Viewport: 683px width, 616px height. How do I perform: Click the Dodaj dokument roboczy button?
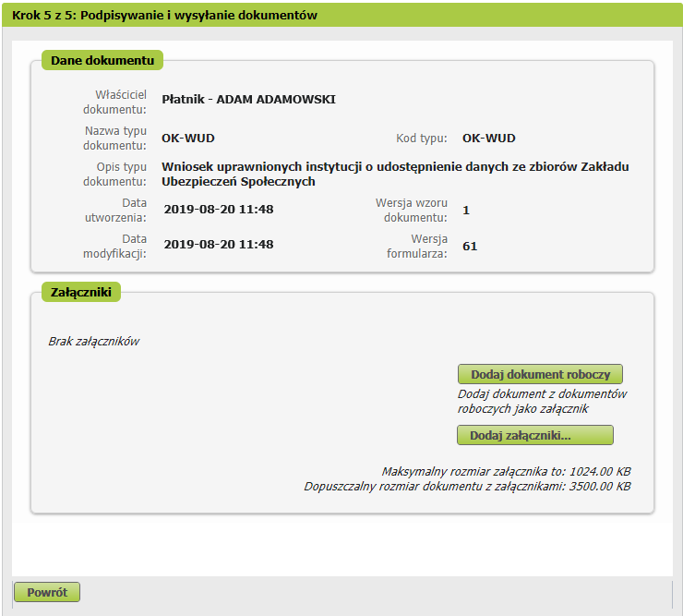click(x=540, y=374)
